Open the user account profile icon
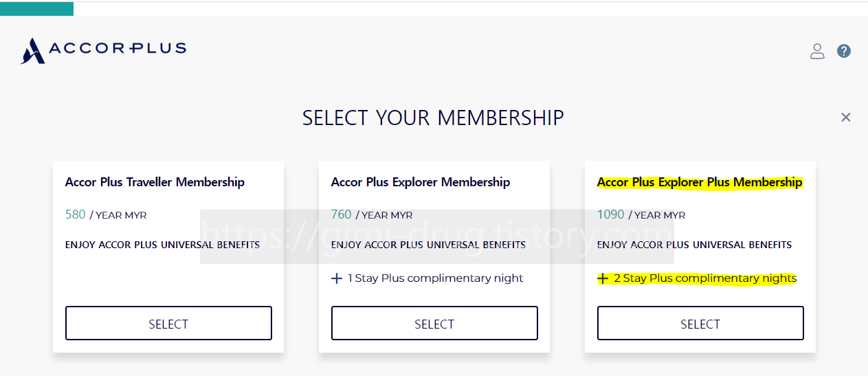Screen dimensions: 868x376 click(x=817, y=51)
